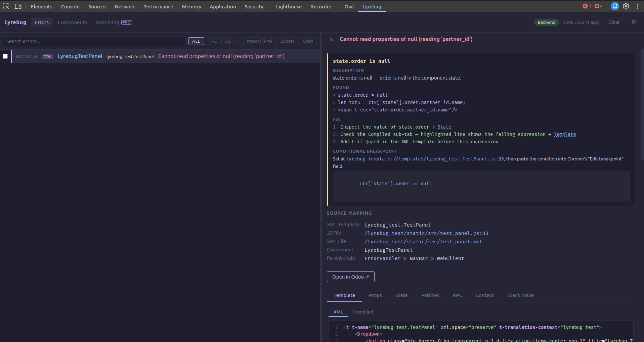
Task: Open XML file link test_panel.xml
Action: [423, 242]
